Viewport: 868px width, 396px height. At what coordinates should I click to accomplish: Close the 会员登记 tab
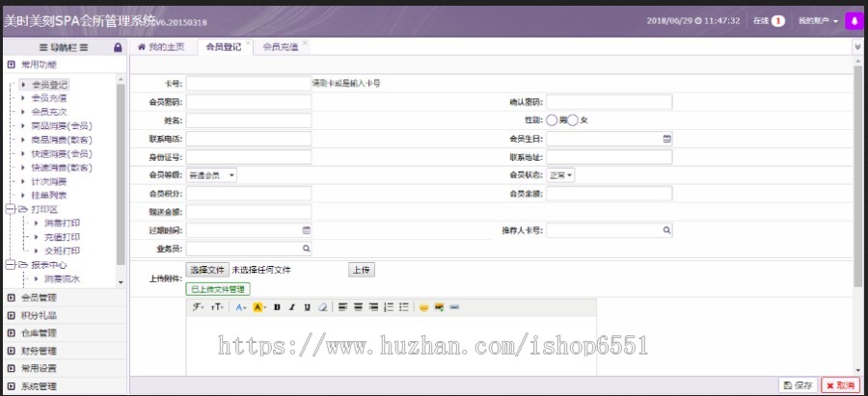coord(248,42)
